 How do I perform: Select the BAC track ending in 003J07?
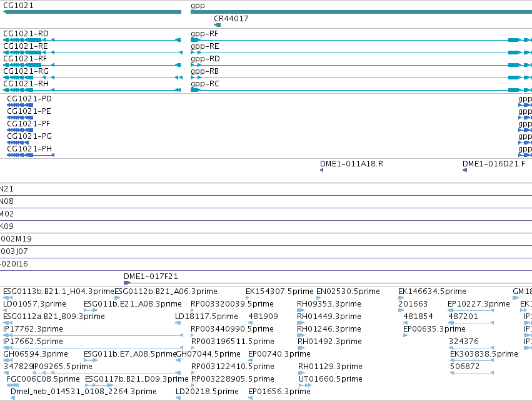point(14,251)
